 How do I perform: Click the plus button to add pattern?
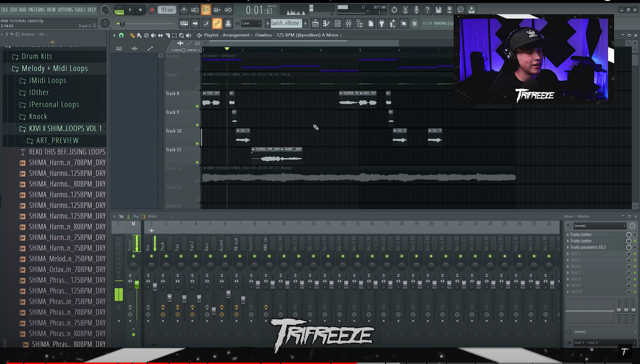305,23
